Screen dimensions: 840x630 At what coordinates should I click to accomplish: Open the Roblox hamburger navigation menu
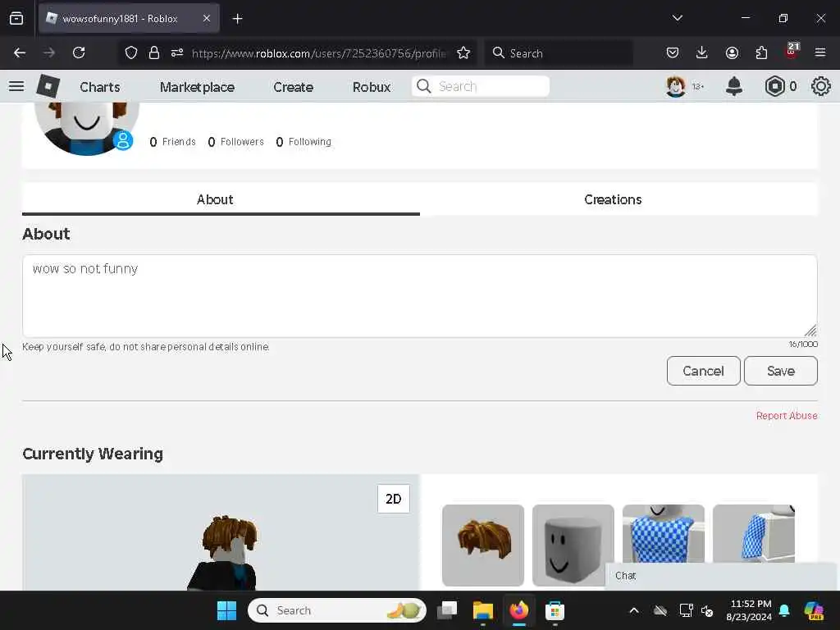16,86
